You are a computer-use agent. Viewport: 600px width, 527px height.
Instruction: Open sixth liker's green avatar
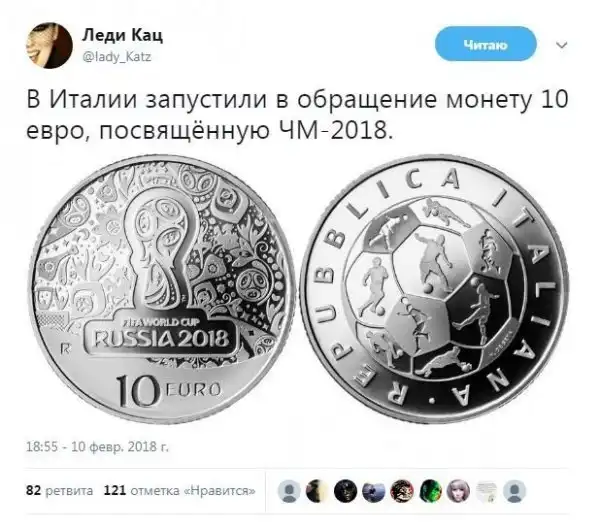430,491
